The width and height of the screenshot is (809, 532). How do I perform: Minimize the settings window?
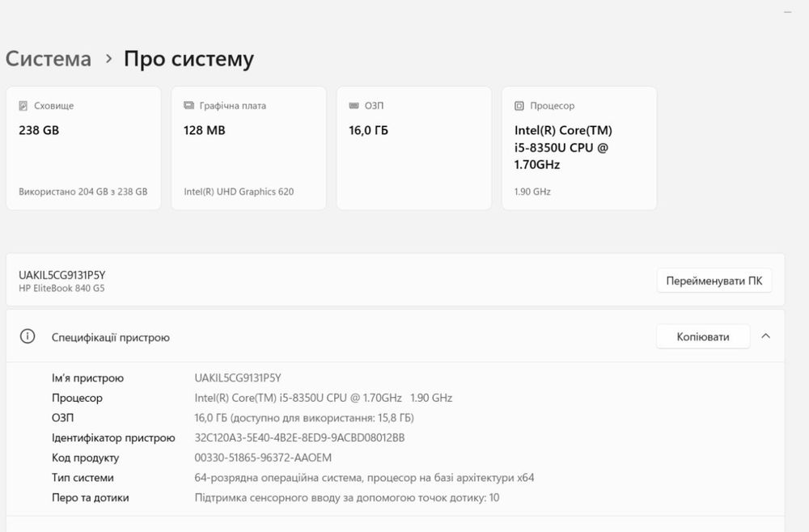click(787, 13)
